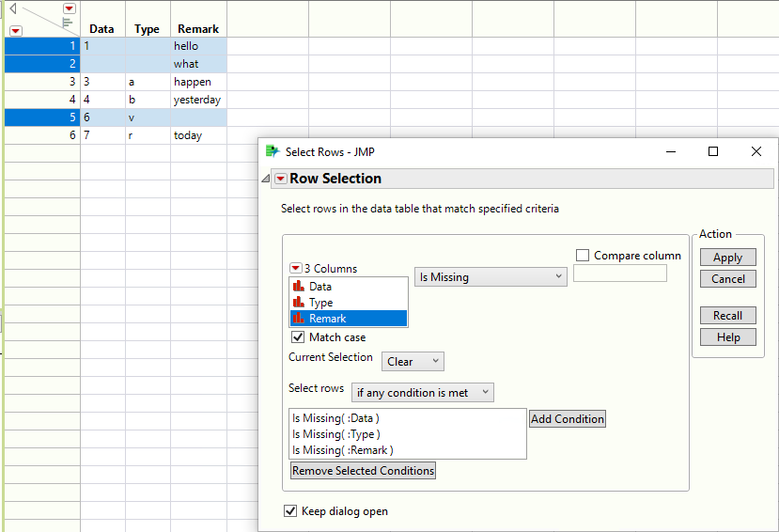Select the Type column in the list
Viewport: 779px width, 532px height.
tap(320, 303)
